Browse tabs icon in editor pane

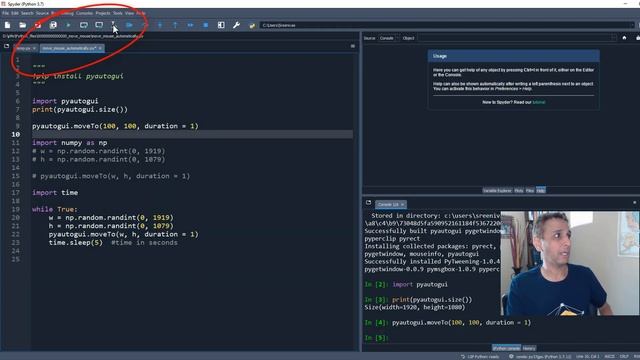tap(7, 47)
